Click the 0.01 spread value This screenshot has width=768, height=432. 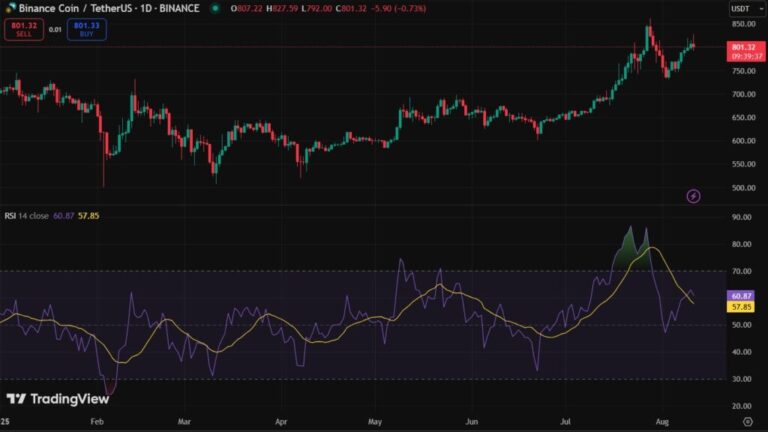(55, 29)
